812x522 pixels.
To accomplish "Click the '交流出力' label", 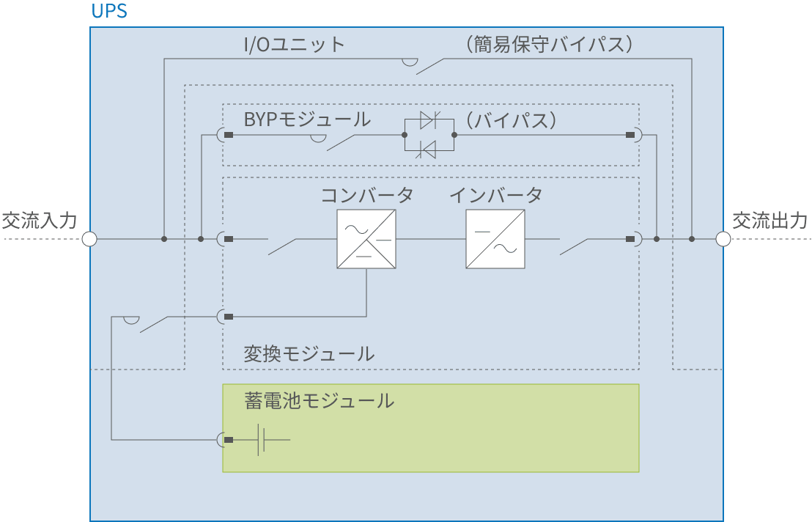I will pyautogui.click(x=770, y=221).
